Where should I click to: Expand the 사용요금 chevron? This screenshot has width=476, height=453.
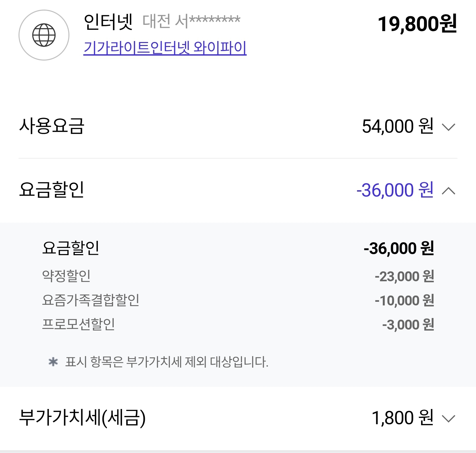(449, 127)
